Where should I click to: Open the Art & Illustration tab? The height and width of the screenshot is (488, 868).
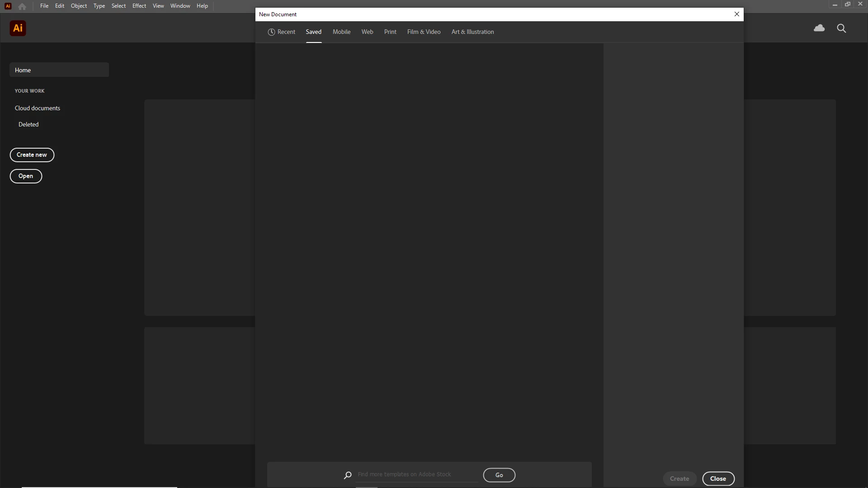[472, 32]
